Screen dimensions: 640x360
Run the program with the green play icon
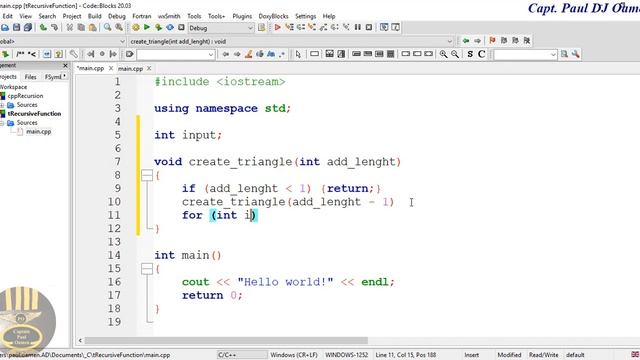(147, 27)
